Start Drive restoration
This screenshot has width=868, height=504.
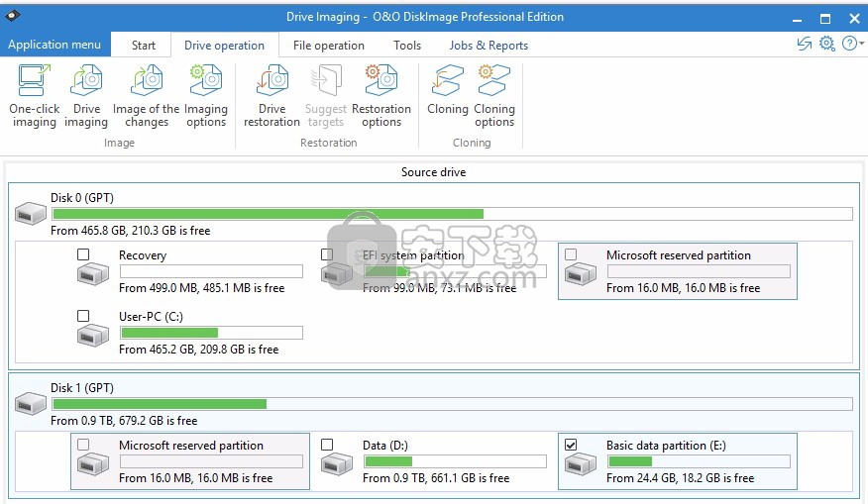pyautogui.click(x=271, y=96)
